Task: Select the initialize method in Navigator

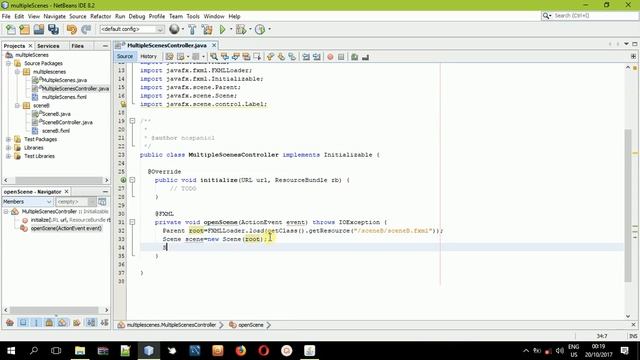Action: point(67,220)
